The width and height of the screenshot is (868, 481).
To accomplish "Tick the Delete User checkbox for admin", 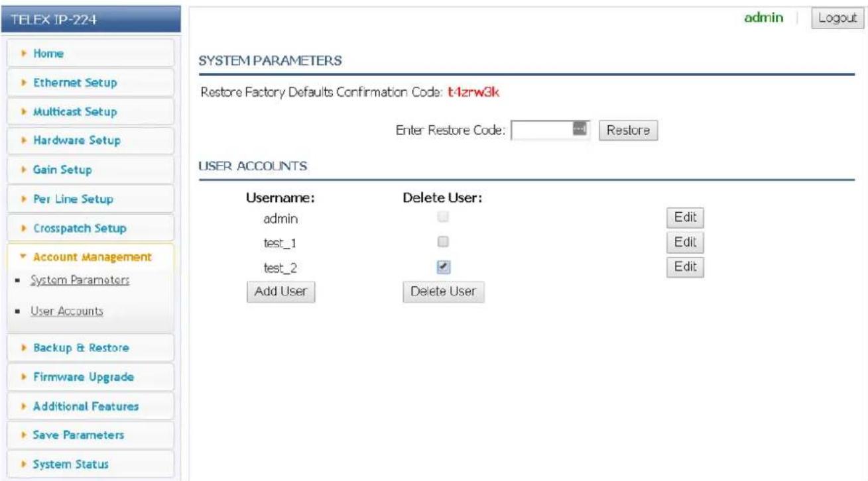I will [444, 217].
